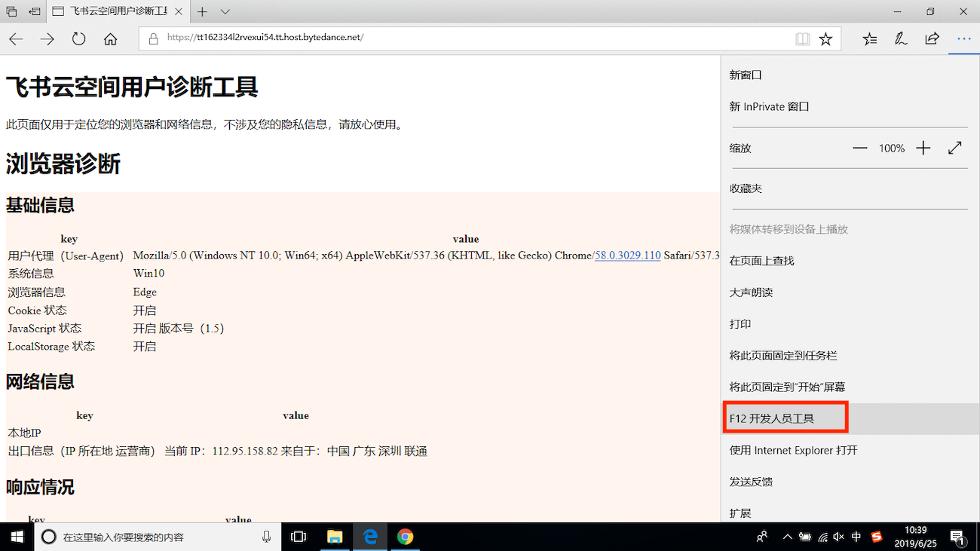Select 大声朗读 menu entry
The image size is (980, 551).
point(850,292)
